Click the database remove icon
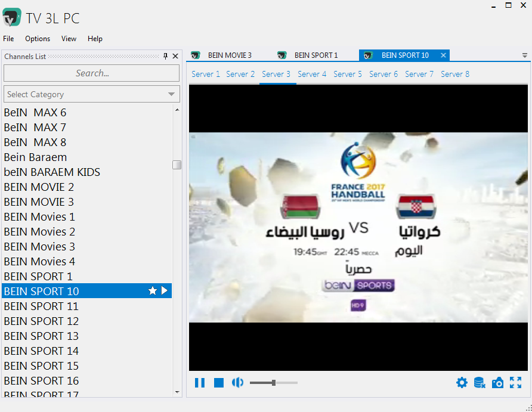The height and width of the screenshot is (412, 532). [480, 383]
